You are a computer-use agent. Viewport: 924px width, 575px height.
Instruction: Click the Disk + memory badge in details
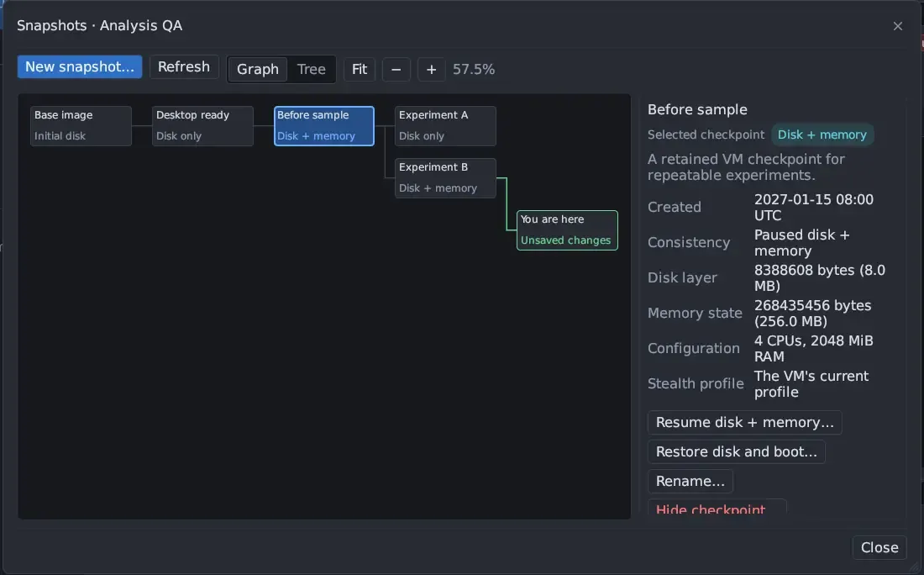[x=822, y=135]
